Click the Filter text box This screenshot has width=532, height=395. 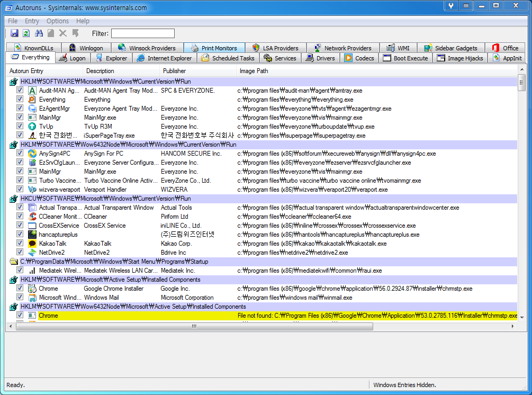coord(143,33)
